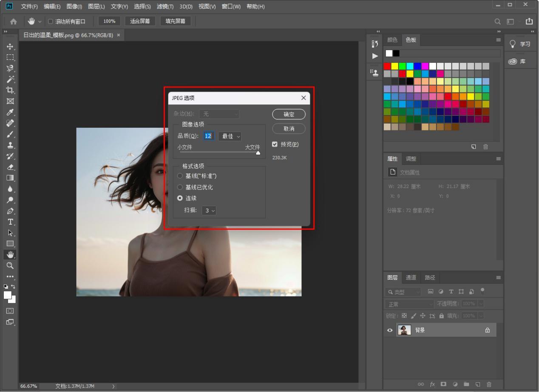Screen dimensions: 539x392
Task: Click the Home icon in options bar
Action: (x=14, y=21)
